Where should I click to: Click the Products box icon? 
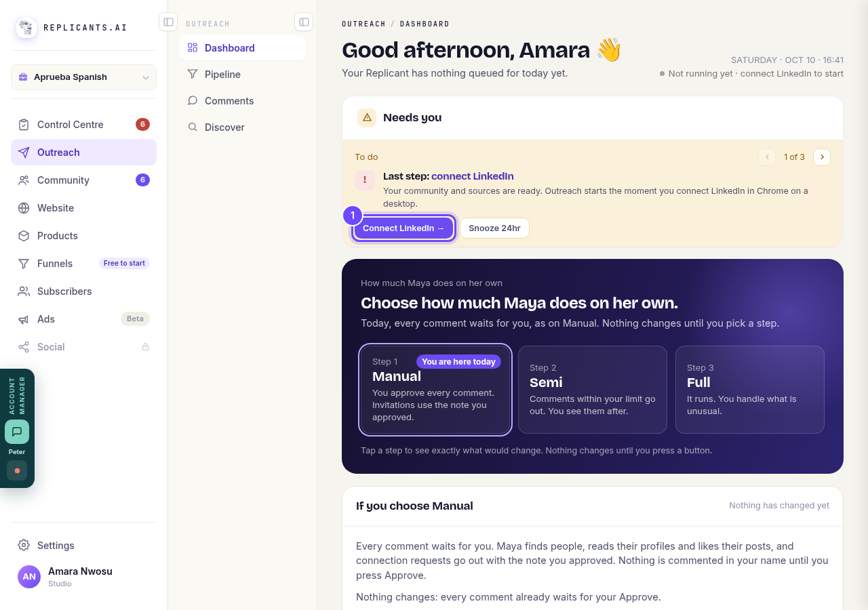coord(24,236)
